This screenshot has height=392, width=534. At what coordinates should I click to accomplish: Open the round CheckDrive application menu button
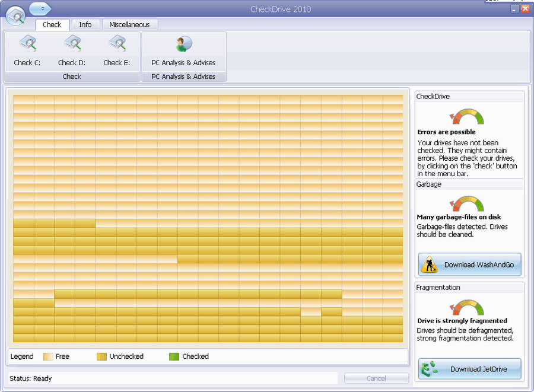click(x=15, y=15)
